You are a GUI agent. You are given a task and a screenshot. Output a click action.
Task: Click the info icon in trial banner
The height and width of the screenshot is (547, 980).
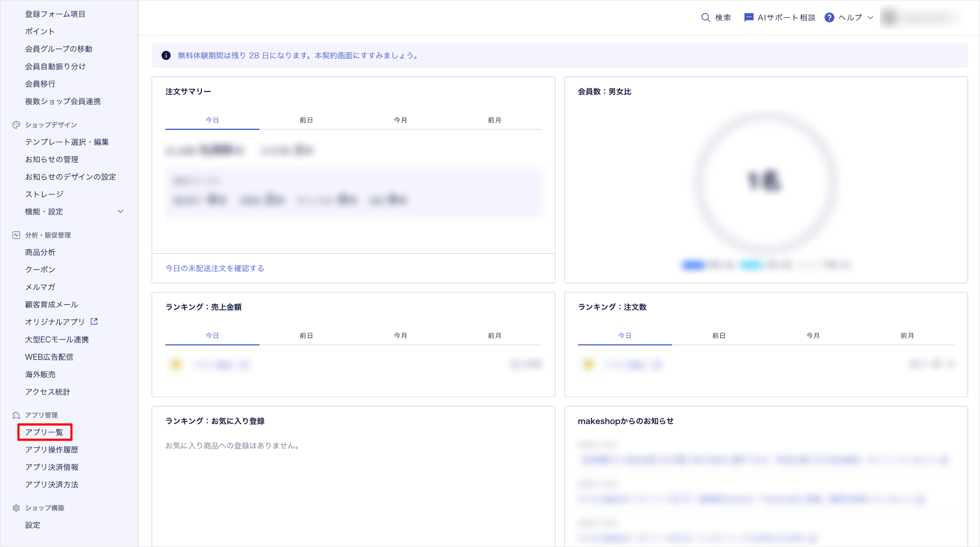coord(166,56)
